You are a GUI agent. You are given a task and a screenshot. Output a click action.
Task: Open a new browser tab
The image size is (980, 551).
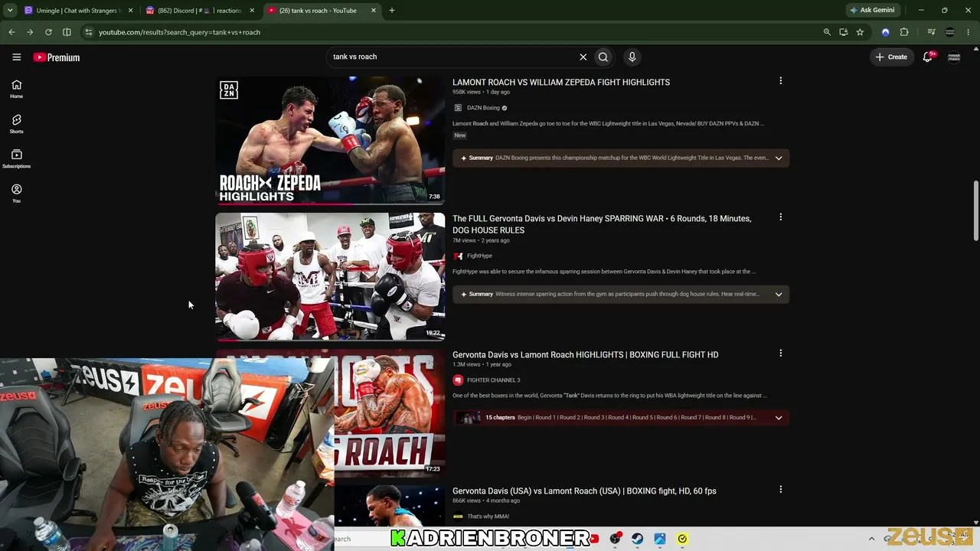point(392,11)
